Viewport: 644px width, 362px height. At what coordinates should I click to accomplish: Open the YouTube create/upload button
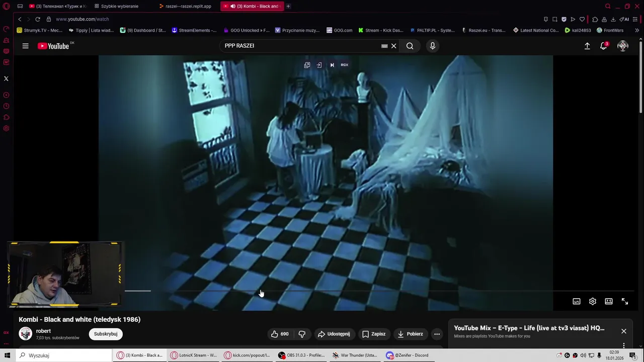587,46
